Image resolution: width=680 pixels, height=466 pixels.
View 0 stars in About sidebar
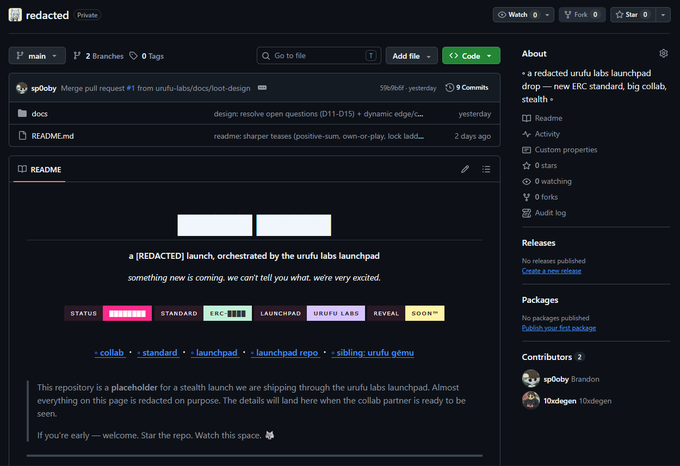pos(540,165)
